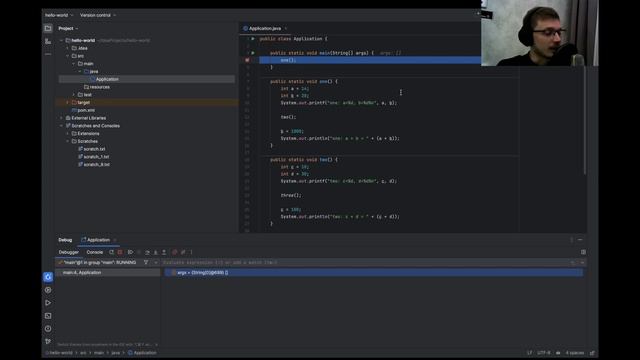Open the Structure tool window icon

point(48,41)
